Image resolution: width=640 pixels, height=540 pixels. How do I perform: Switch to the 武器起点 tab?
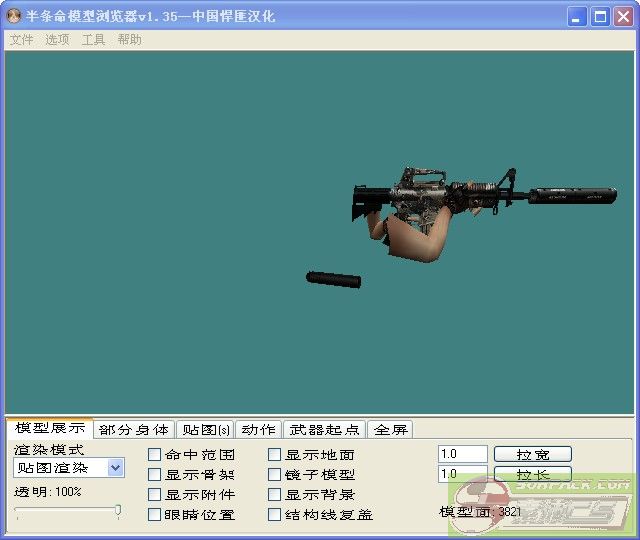point(324,430)
